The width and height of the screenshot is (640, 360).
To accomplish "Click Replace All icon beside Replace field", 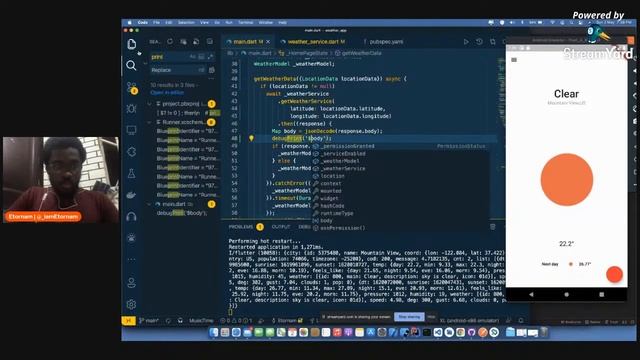I will [x=211, y=70].
